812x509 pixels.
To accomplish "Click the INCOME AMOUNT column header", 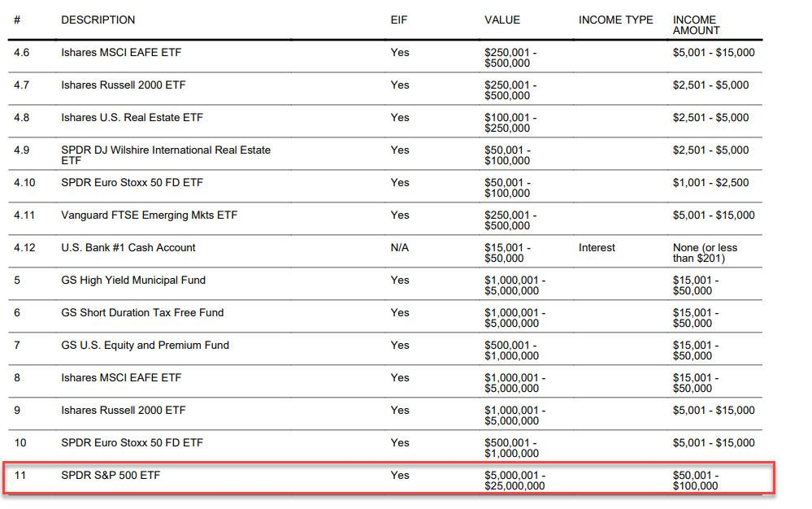I will point(695,24).
